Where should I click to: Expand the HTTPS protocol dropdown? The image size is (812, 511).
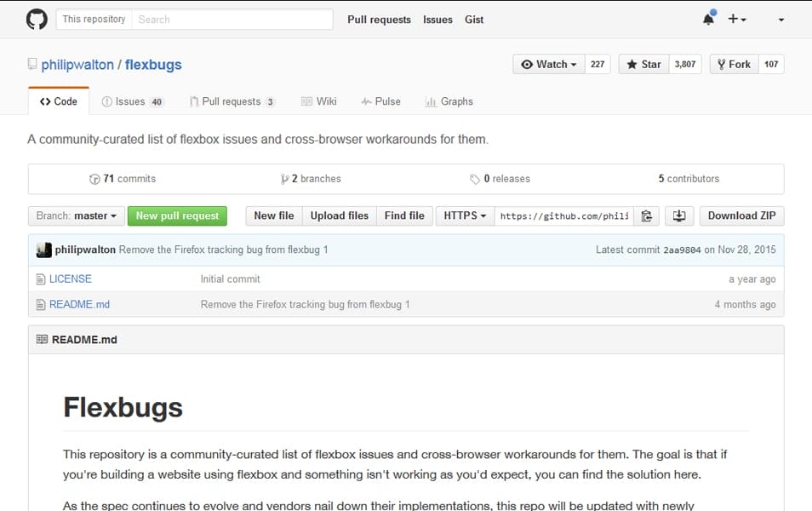tap(465, 215)
